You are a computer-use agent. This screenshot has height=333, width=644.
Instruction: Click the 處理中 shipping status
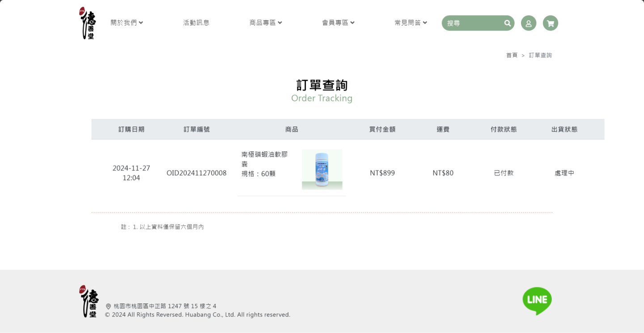(x=564, y=173)
